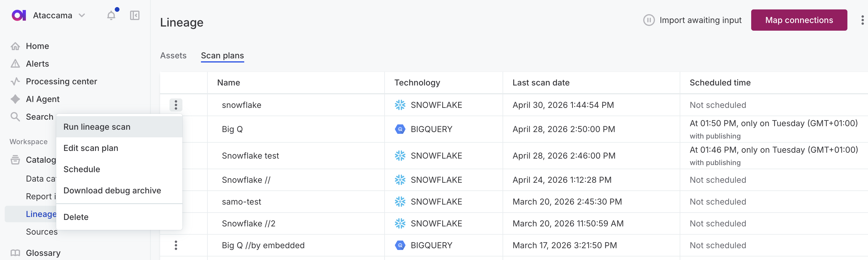Click schedule At 01:46 PM, only on Tuesday
This screenshot has width=868, height=260.
pos(774,149)
